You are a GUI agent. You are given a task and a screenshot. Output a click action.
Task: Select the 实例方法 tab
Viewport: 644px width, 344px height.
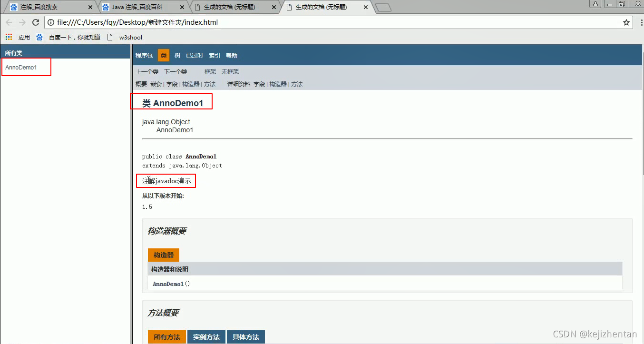pos(206,337)
